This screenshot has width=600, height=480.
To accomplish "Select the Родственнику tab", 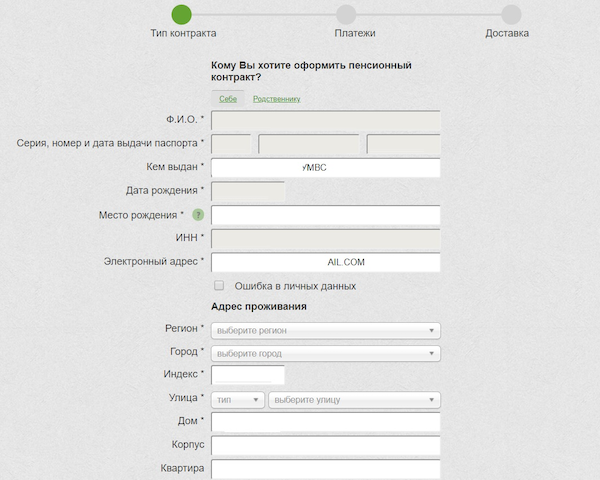I will pyautogui.click(x=276, y=99).
